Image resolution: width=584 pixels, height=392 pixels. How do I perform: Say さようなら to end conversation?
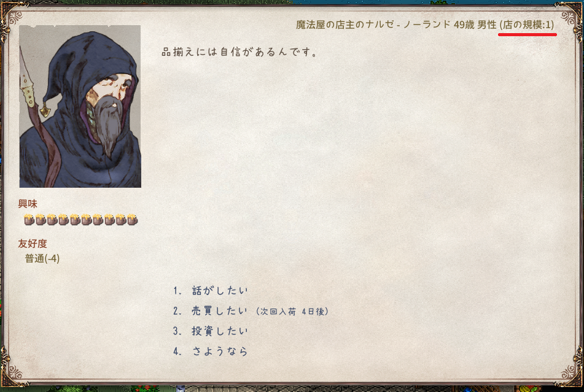coord(211,351)
